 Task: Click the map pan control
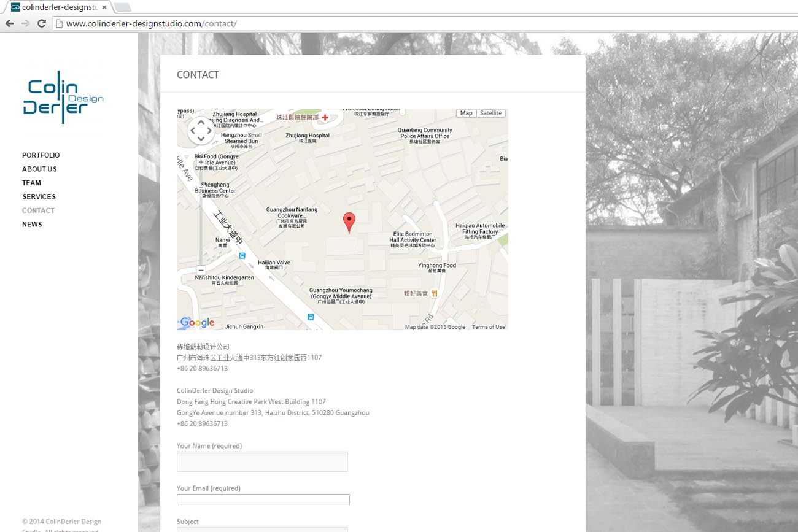pyautogui.click(x=201, y=131)
